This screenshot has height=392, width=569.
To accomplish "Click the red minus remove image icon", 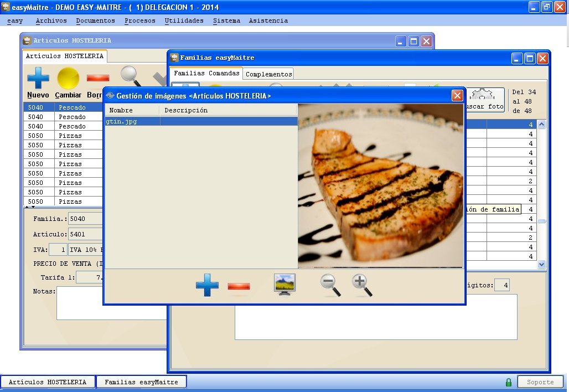I will point(239,286).
